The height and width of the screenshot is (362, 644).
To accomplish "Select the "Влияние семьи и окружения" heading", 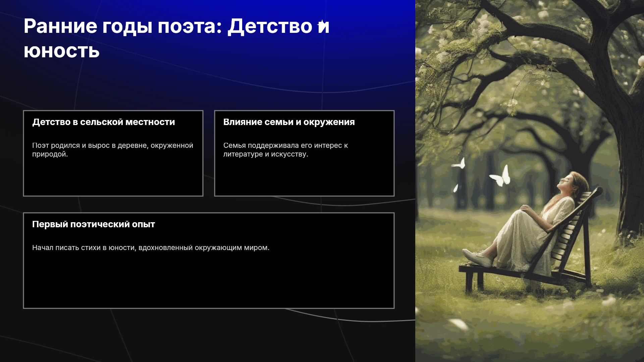I will [x=289, y=122].
